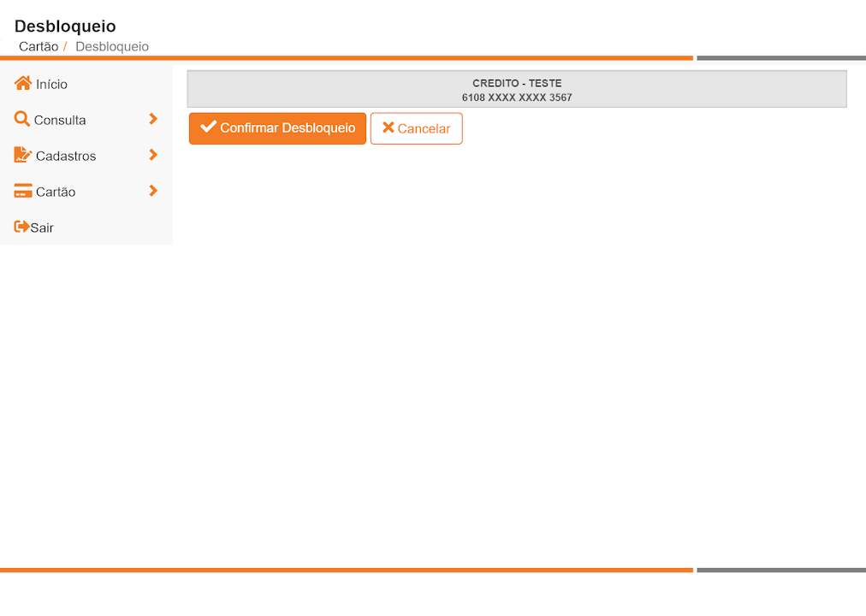This screenshot has width=866, height=616.
Task: Click the checkmark icon in Confirmar Desbloqueio
Action: pyautogui.click(x=208, y=127)
